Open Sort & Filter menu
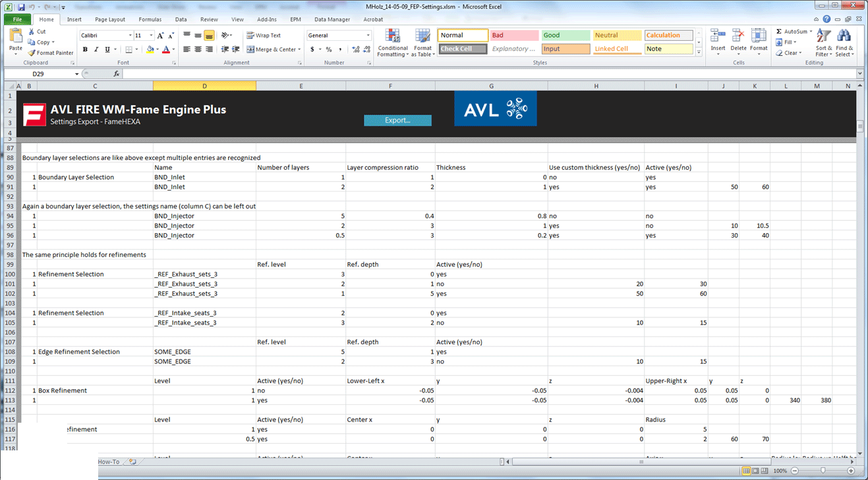Screen dimensions: 868x480 click(824, 42)
